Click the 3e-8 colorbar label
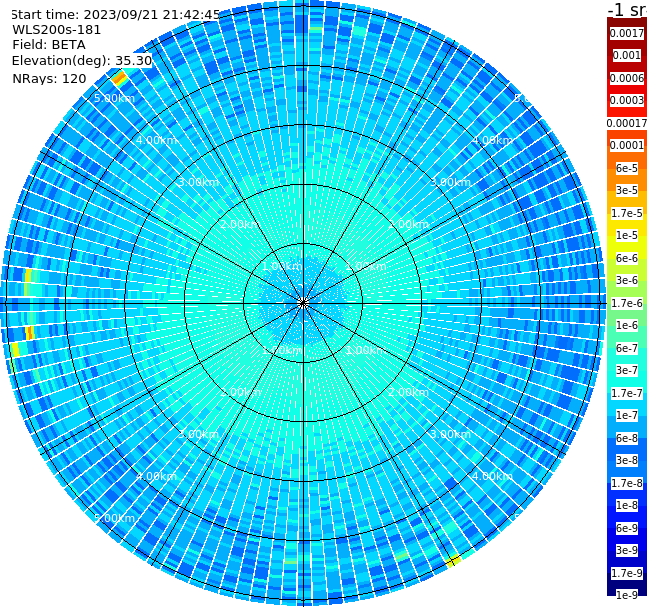 627,460
